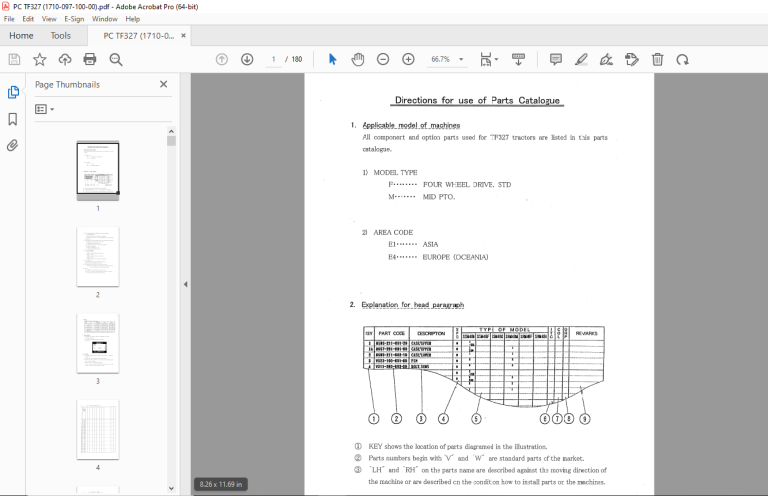
Task: Zoom out with the minus icon
Action: [383, 60]
